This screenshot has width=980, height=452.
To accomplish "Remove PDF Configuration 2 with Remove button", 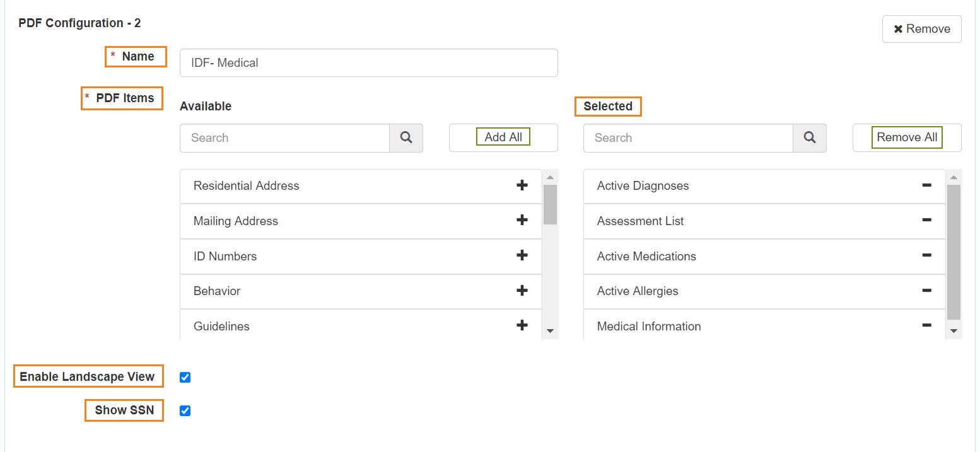I will point(922,29).
